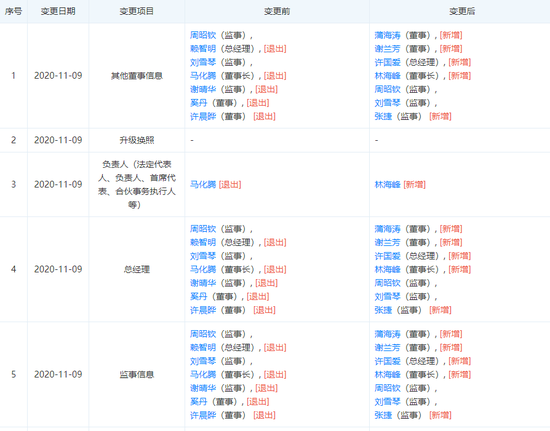Click 刘雪琴 in 变更后 of 其他董事信息 row
550x431 pixels.
pos(387,103)
